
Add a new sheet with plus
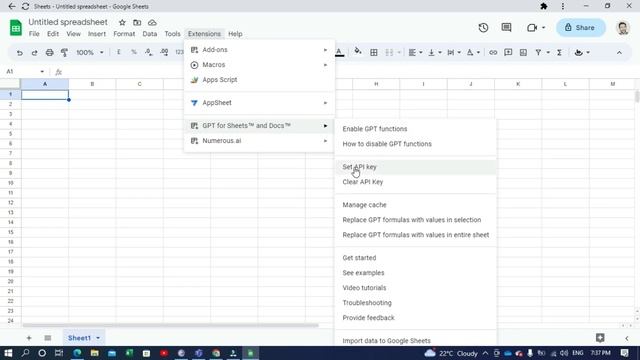pos(29,338)
